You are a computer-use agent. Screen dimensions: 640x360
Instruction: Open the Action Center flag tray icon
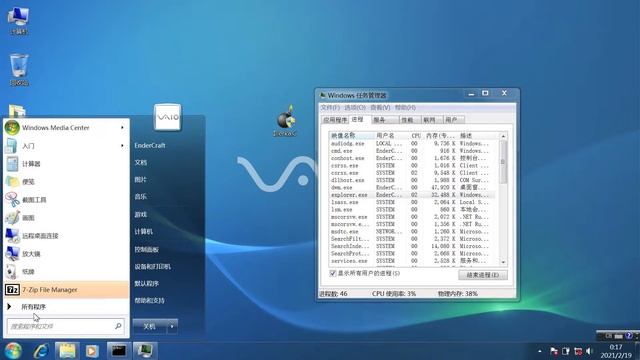(554, 351)
